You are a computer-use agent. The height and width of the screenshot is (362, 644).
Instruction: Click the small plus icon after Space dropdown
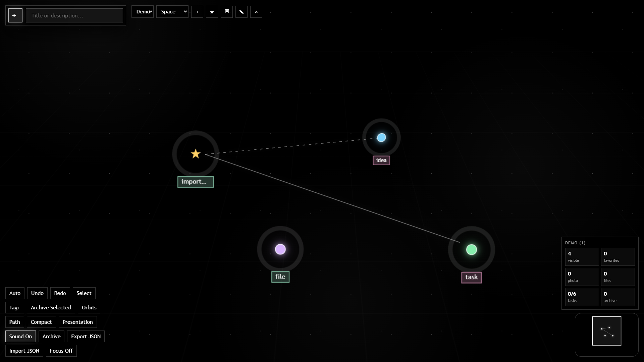click(197, 12)
